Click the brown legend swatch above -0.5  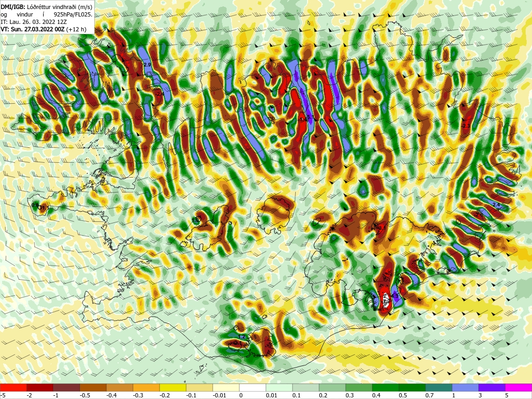[x=93, y=387]
